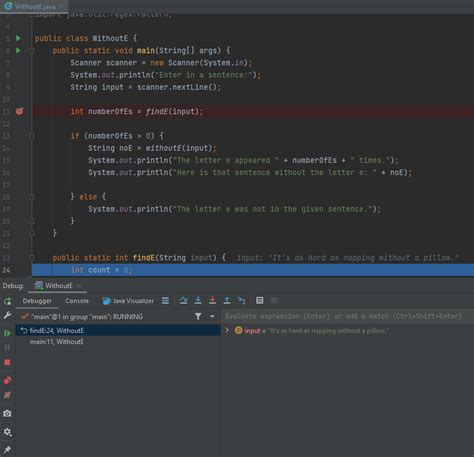
Task: Click the Step Into icon
Action: pos(198,301)
